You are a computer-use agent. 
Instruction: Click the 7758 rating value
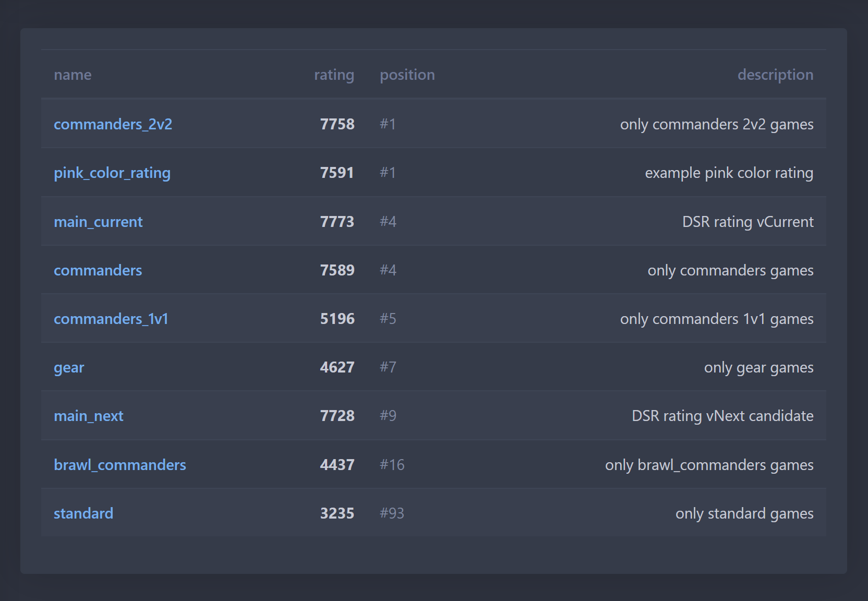(x=337, y=124)
